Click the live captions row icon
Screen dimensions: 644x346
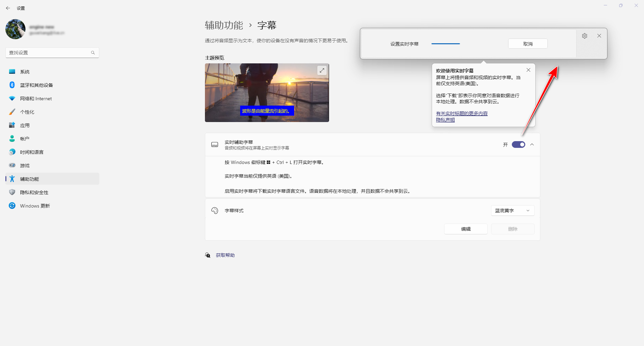tap(215, 145)
